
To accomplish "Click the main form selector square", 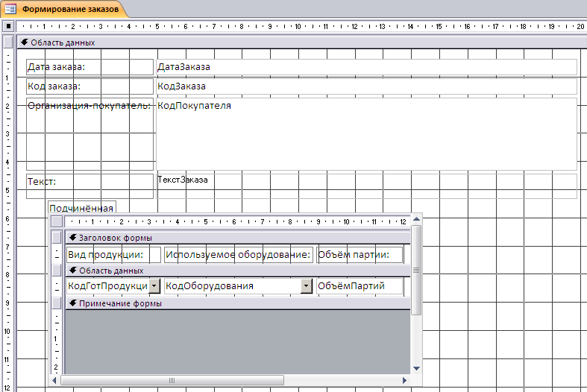I will pyautogui.click(x=8, y=26).
